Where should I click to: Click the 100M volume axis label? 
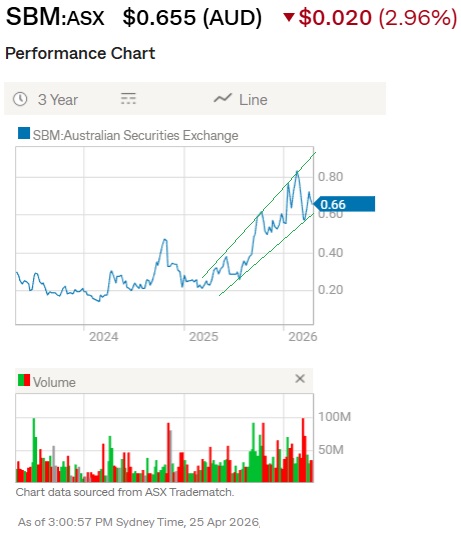(335, 417)
